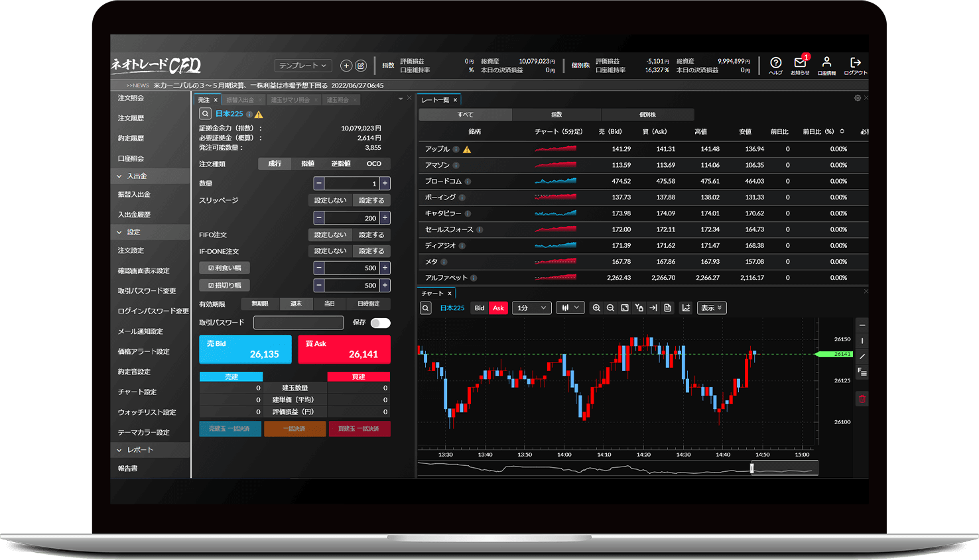Show info for アップル row
Image resolution: width=979 pixels, height=560 pixels.
pos(456,149)
